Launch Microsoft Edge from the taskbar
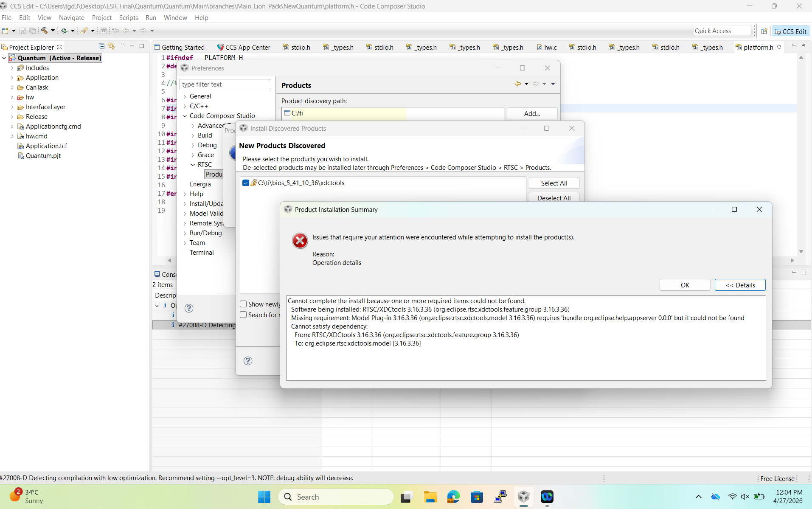This screenshot has height=509, width=812. click(x=453, y=497)
